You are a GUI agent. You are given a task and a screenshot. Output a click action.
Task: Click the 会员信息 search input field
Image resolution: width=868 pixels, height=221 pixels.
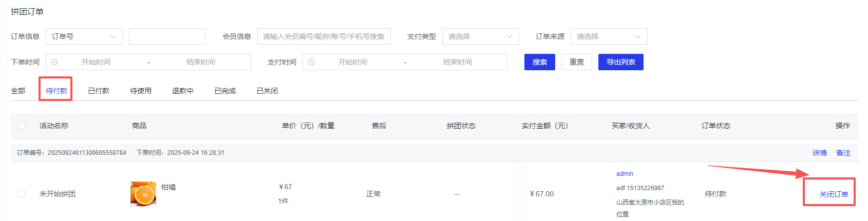coord(324,36)
